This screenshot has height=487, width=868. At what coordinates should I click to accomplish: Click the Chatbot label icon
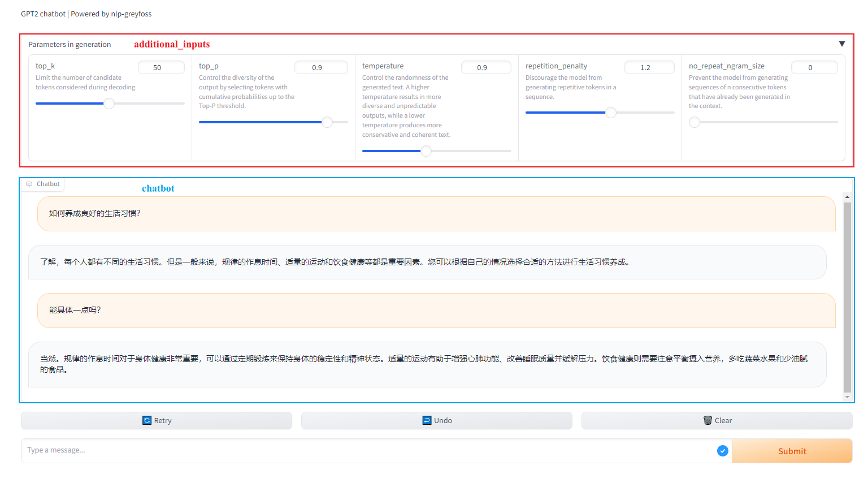pyautogui.click(x=29, y=184)
